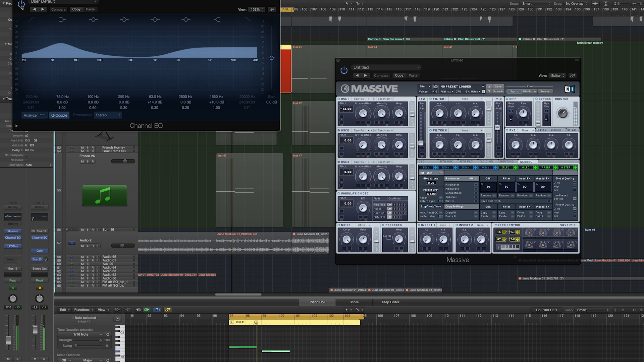Viewport: 644px width, 362px height.
Task: Click link icon in Massive plugin header
Action: coord(573,76)
